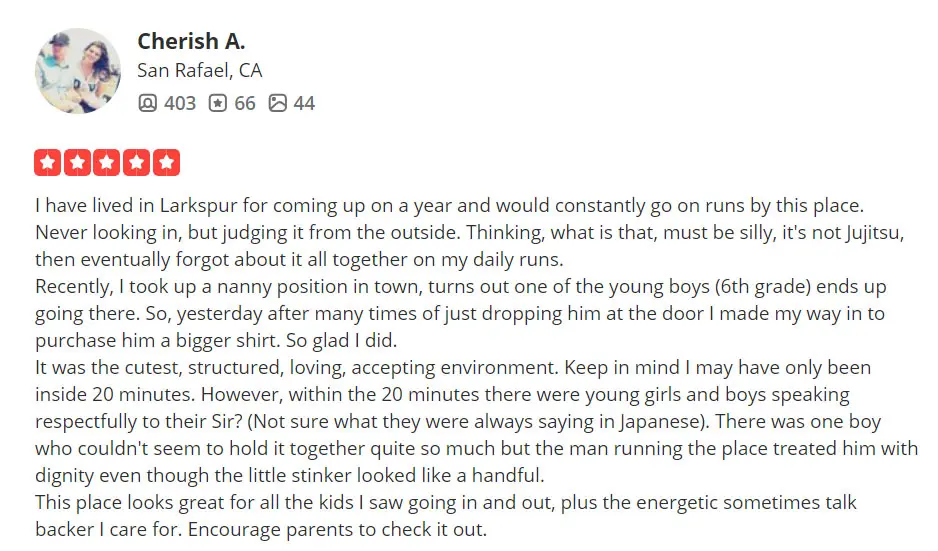Click the review count 66

coord(245,103)
